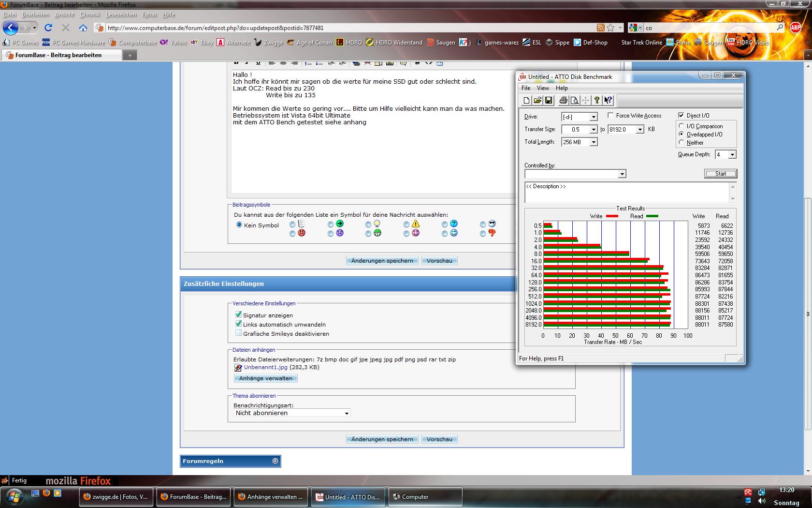Select the I/O Comparison radio button
This screenshot has width=812, height=508.
tap(681, 126)
